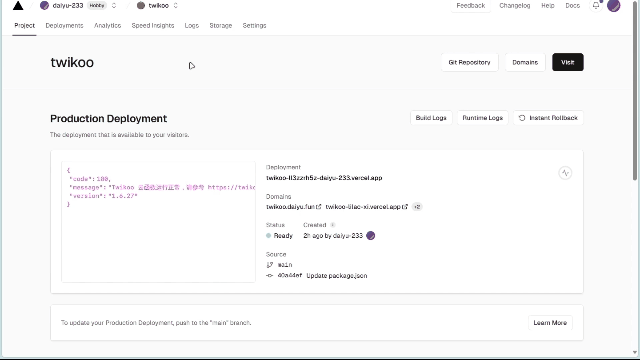Open the main branch source link

point(285,265)
